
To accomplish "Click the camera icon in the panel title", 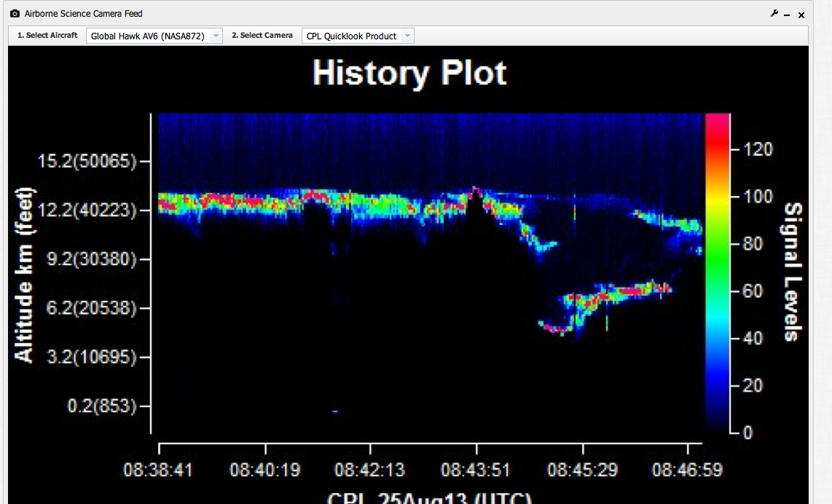I will [x=15, y=14].
